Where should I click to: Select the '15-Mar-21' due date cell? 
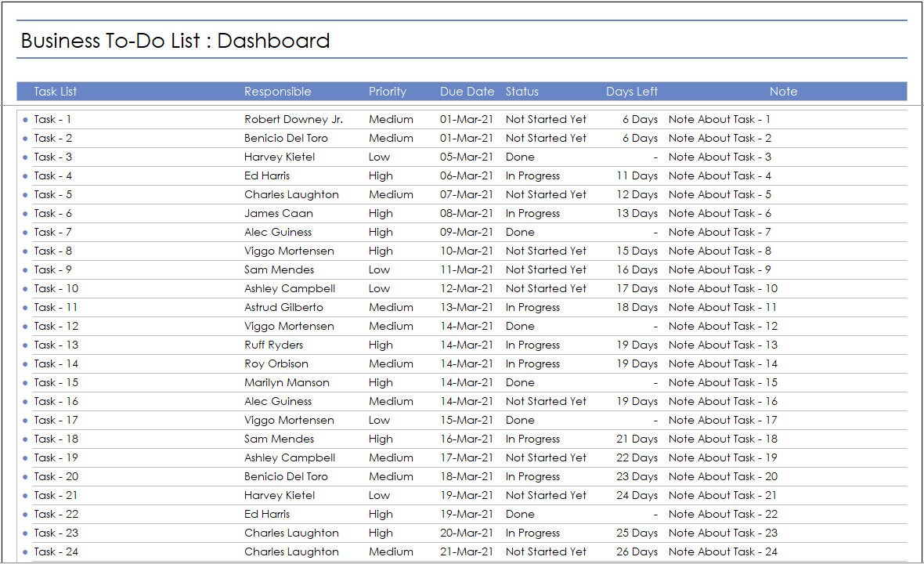click(x=466, y=420)
